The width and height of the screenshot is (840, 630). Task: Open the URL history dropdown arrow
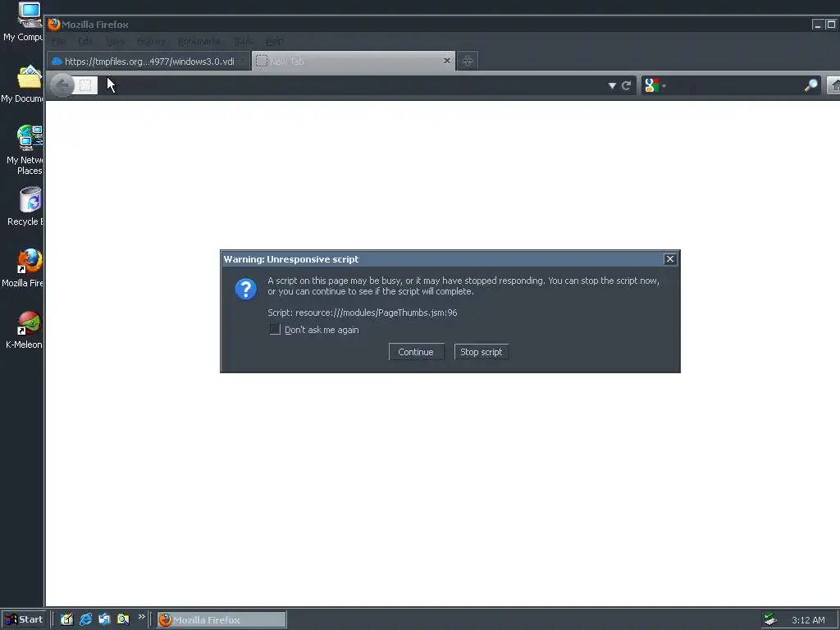612,85
